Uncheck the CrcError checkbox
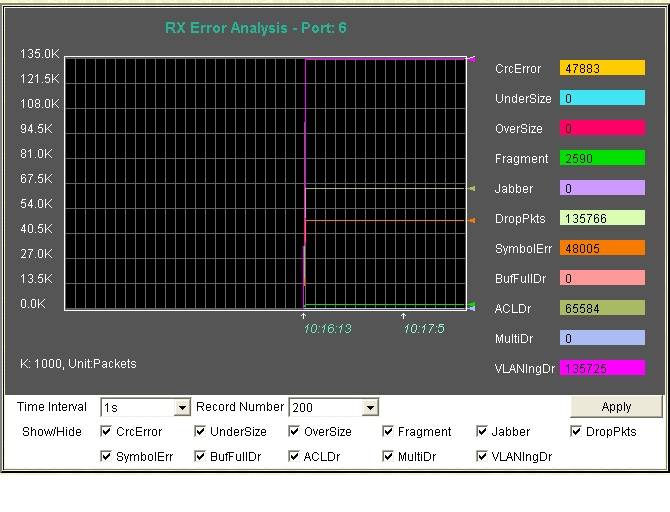Screen dimensions: 670x512 (107, 432)
